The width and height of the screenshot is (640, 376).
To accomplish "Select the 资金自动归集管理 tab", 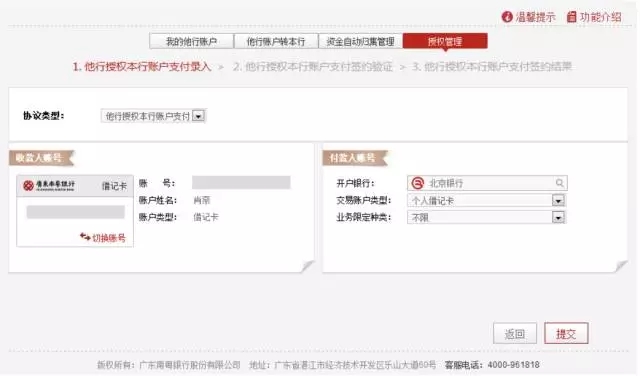I will click(x=360, y=41).
